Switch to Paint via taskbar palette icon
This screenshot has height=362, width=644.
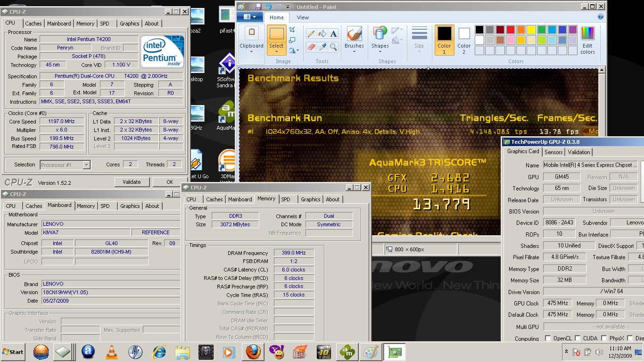point(371,352)
